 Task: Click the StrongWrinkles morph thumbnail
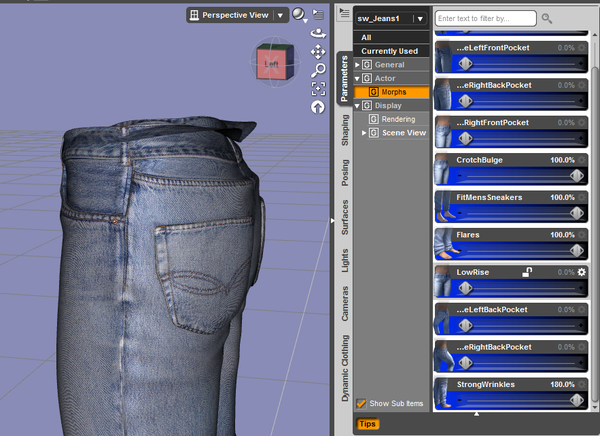pyautogui.click(x=443, y=394)
